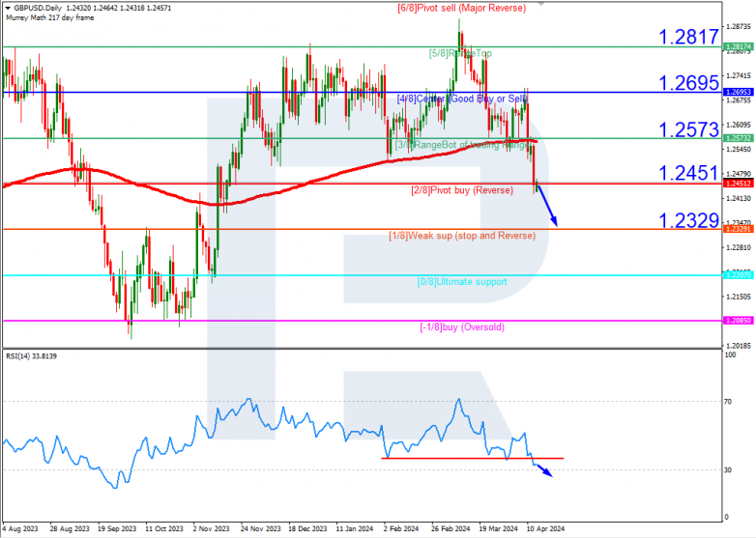Viewport: 756px width, 538px height.
Task: Select the orange 1.23291 price axis tag
Action: click(738, 229)
